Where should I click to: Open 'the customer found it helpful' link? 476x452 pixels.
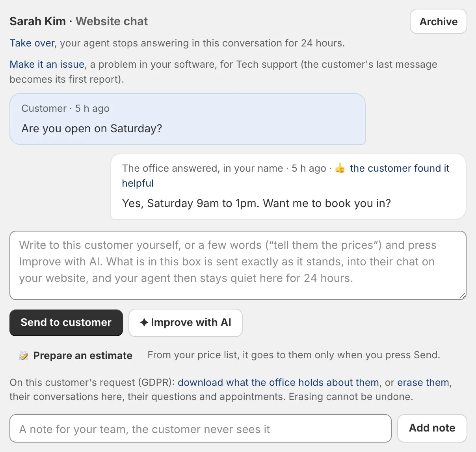286,176
